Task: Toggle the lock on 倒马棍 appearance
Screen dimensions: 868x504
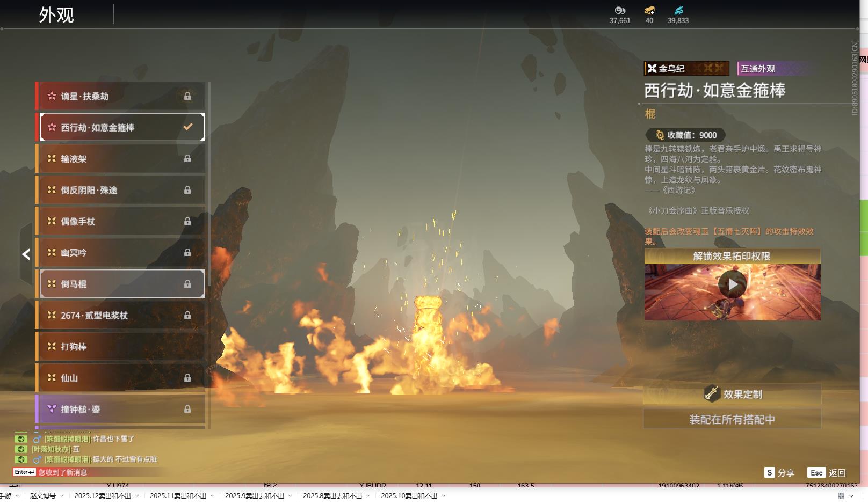Action: (187, 284)
